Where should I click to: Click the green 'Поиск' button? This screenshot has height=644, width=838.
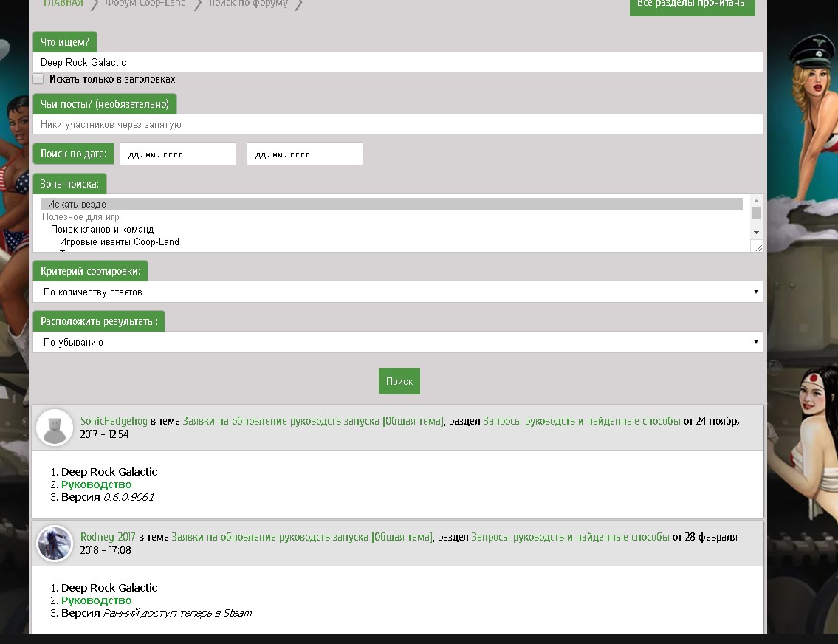[x=399, y=381]
